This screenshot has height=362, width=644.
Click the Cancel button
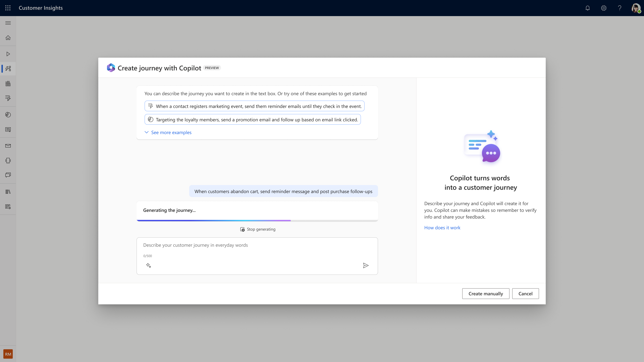[x=525, y=293]
